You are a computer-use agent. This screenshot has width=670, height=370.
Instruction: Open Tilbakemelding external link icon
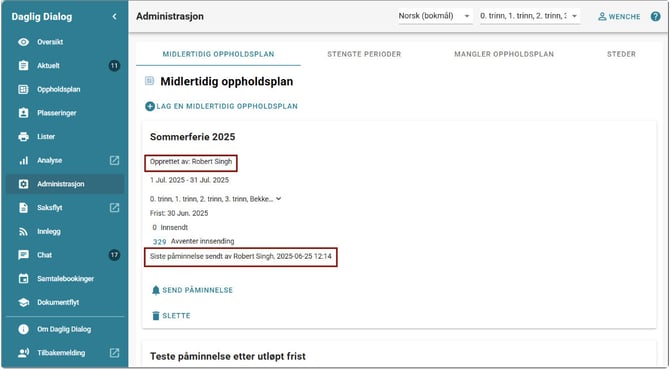(x=114, y=353)
